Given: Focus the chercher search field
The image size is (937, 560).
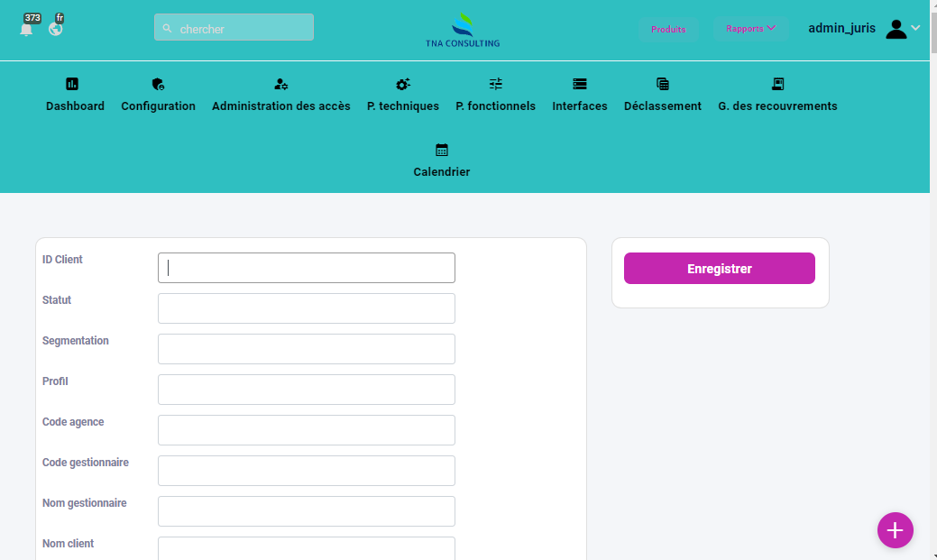Looking at the screenshot, I should pyautogui.click(x=234, y=28).
